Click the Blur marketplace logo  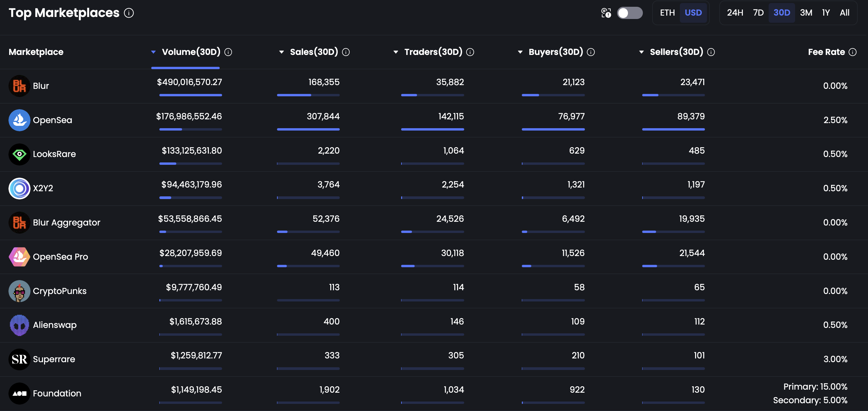pyautogui.click(x=19, y=86)
